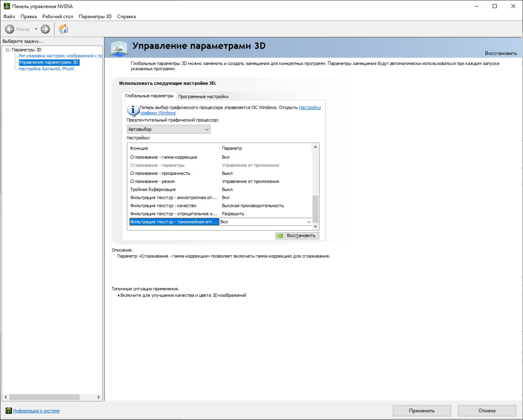523x420 pixels.
Task: Switch to Программные настройки tab
Action: [x=203, y=96]
